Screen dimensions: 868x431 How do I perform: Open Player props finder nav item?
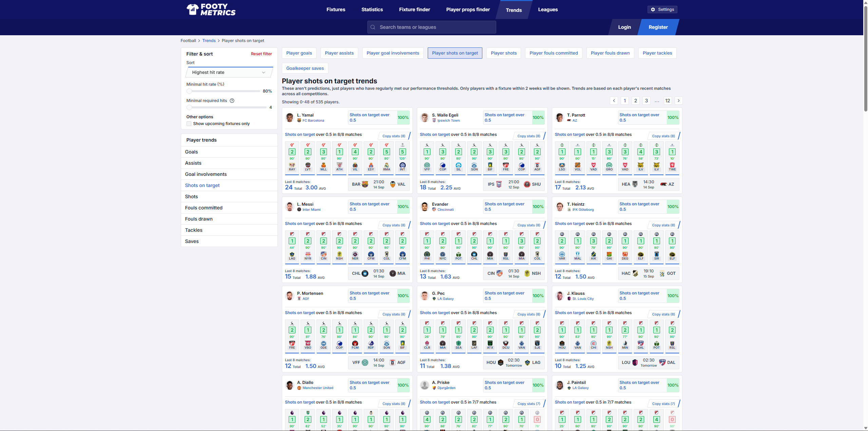[468, 9]
